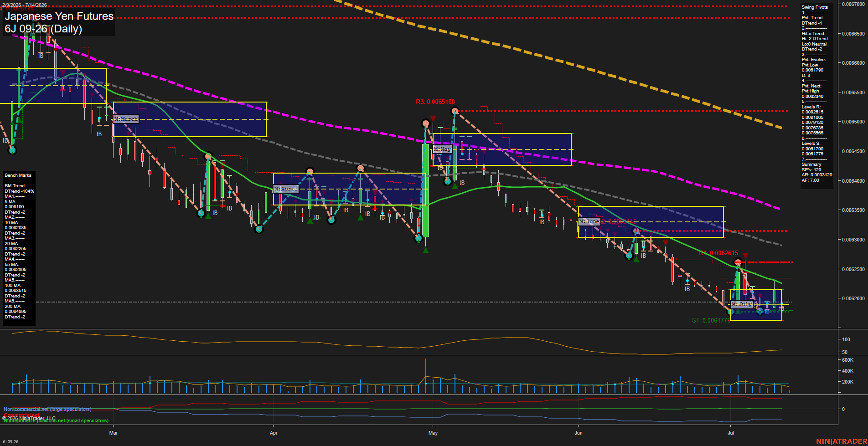Select the M:April monthly range label
The height and width of the screenshot is (446, 868).
286,189
